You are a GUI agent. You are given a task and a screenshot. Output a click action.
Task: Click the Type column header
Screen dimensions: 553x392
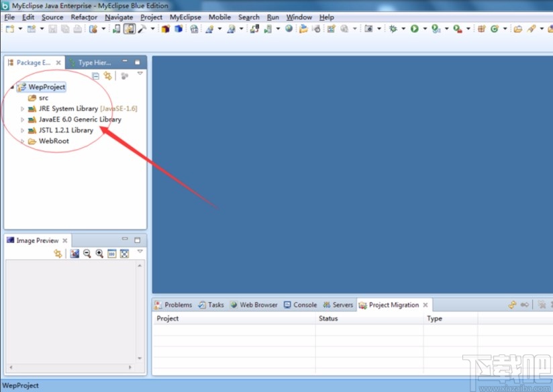[x=450, y=319]
